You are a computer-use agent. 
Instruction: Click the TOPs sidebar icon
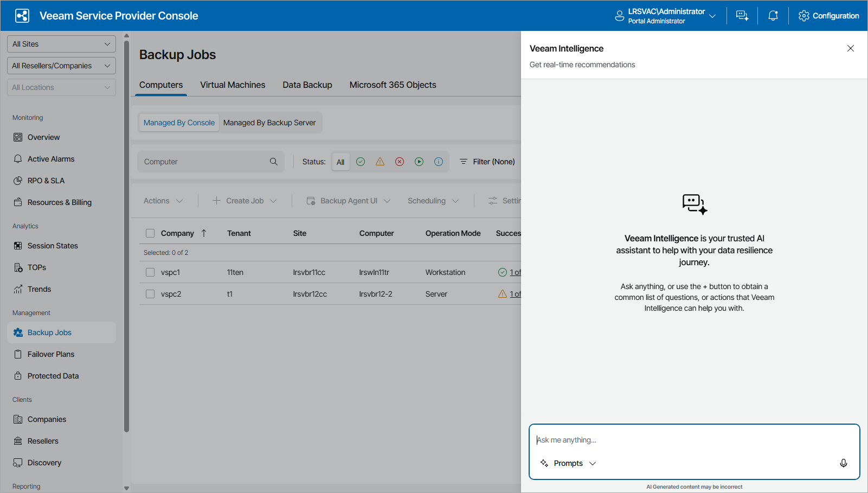pos(18,267)
